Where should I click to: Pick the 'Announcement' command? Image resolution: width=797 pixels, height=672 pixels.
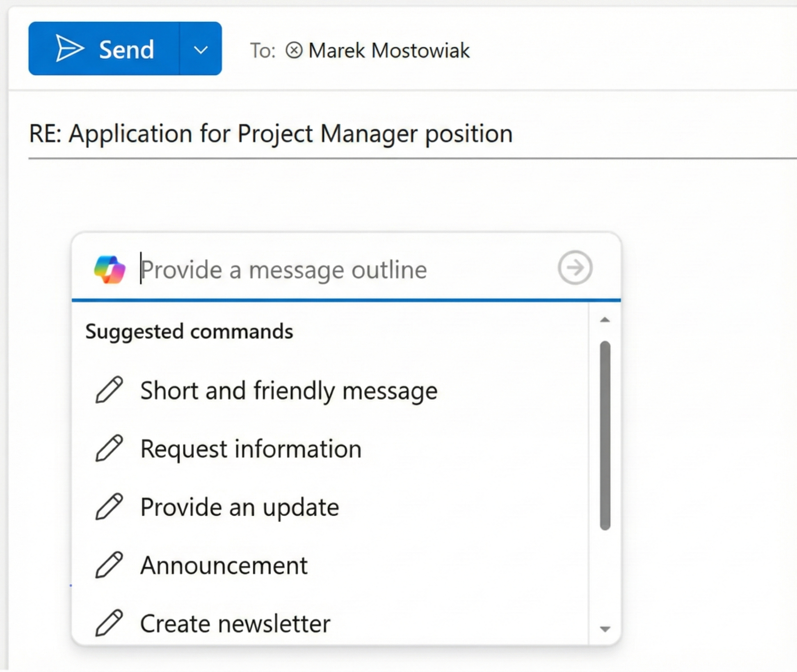pyautogui.click(x=224, y=565)
